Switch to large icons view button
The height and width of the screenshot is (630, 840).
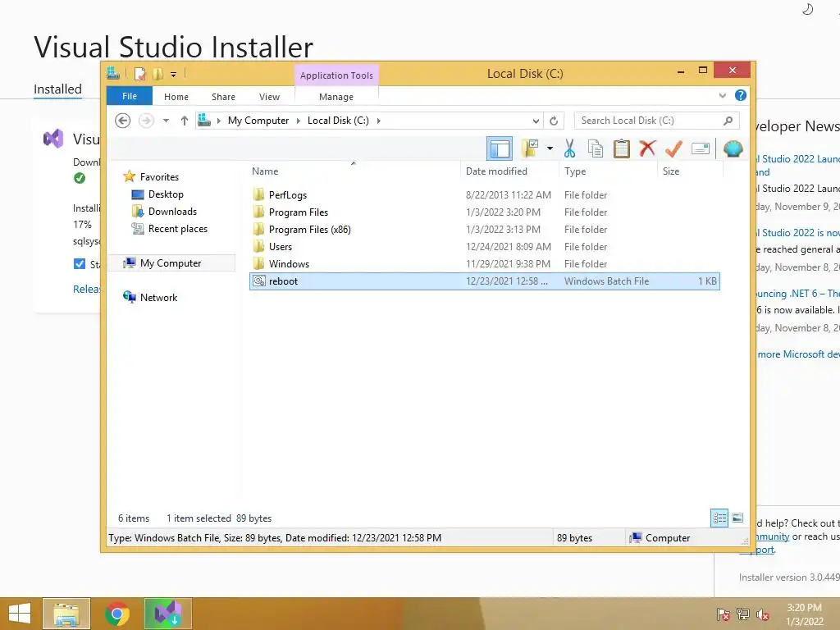737,518
